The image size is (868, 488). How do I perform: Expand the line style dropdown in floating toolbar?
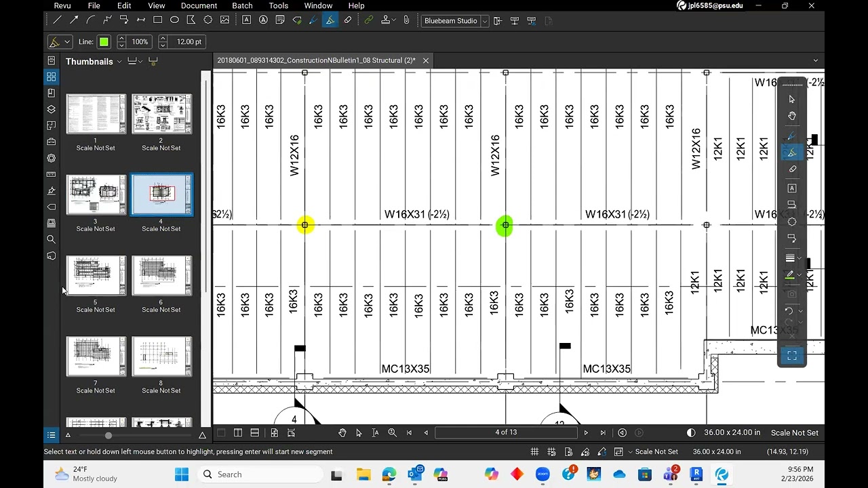pyautogui.click(x=800, y=258)
